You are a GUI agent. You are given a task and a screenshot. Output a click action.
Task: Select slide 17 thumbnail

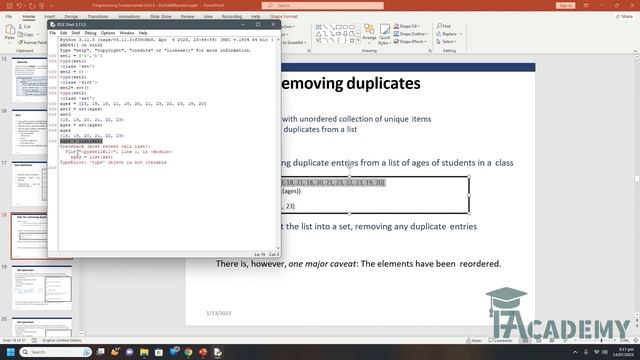point(29,184)
